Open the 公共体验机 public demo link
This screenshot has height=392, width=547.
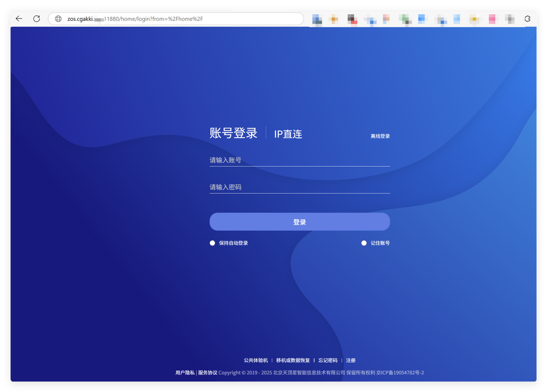coord(256,360)
